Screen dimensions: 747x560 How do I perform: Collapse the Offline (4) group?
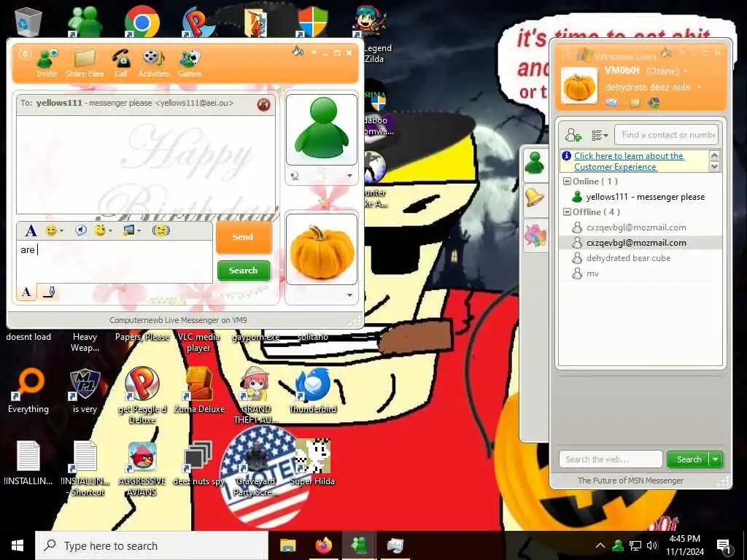click(567, 212)
